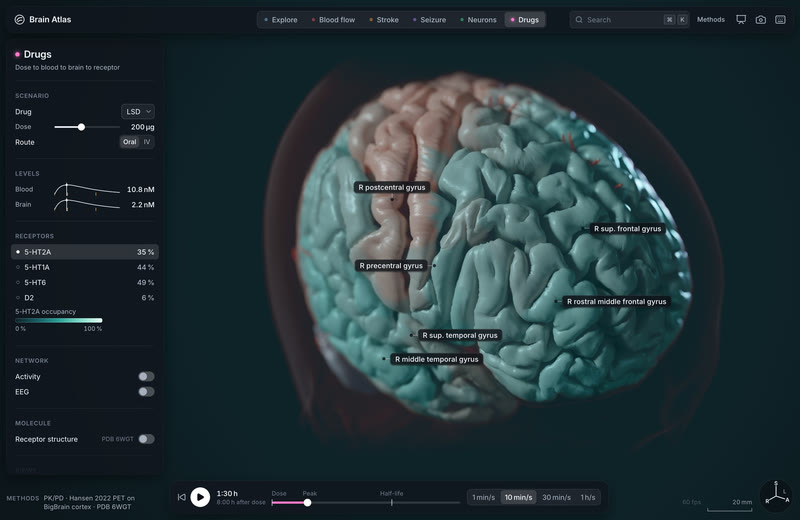Viewport: 800px width, 520px height.
Task: Click the search magnifier icon
Action: tap(579, 19)
